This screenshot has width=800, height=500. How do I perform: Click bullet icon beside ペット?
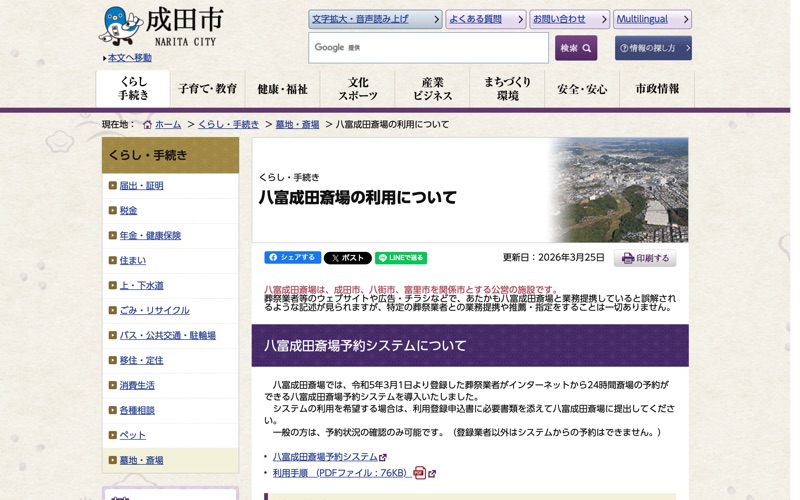[x=113, y=435]
